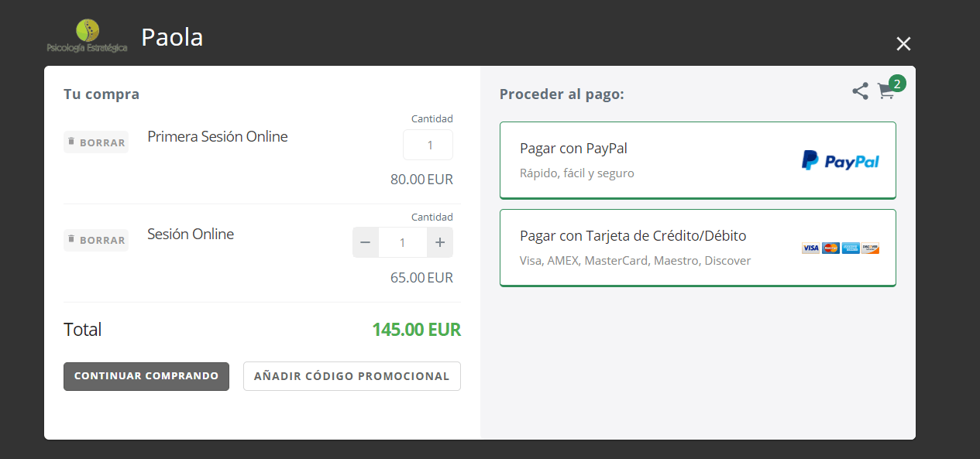Image resolution: width=980 pixels, height=459 pixels.
Task: Close the checkout dialog
Action: point(903,44)
